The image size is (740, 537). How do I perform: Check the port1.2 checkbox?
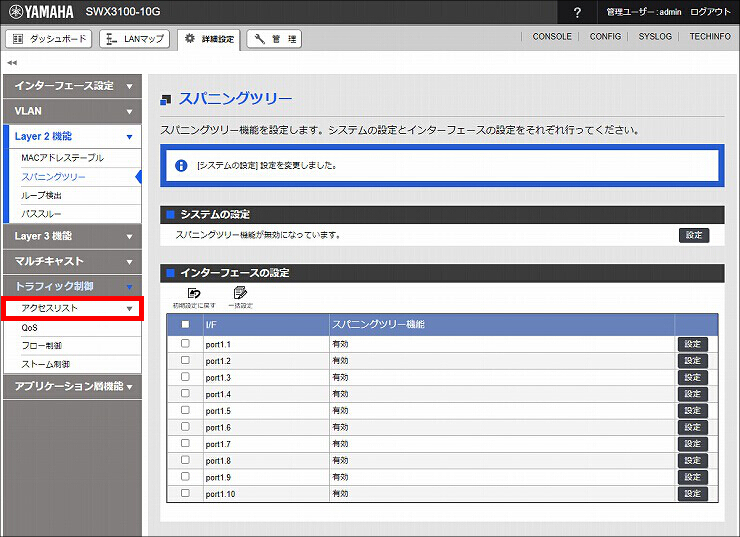click(185, 360)
